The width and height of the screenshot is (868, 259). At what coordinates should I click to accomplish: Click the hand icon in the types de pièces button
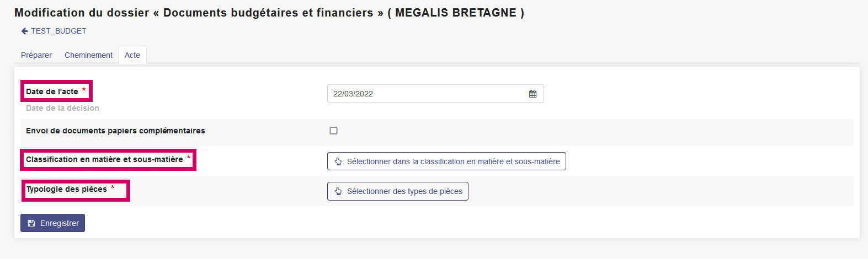(x=338, y=191)
